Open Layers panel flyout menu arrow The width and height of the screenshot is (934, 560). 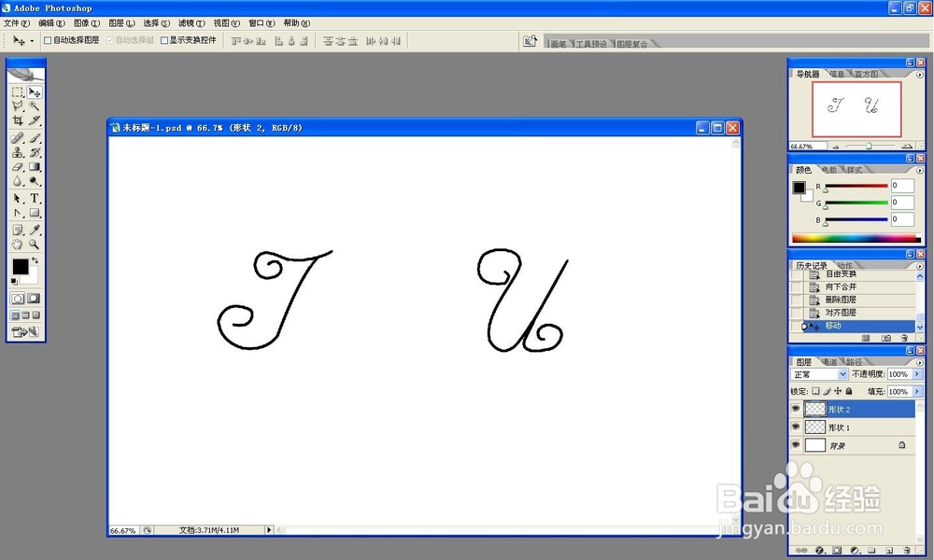click(x=919, y=362)
